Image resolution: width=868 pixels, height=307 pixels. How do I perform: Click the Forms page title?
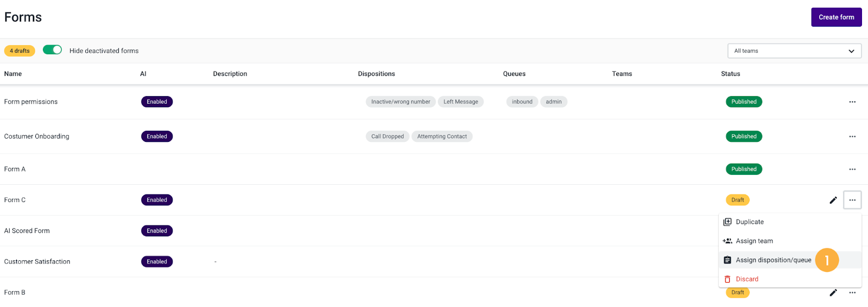[23, 17]
